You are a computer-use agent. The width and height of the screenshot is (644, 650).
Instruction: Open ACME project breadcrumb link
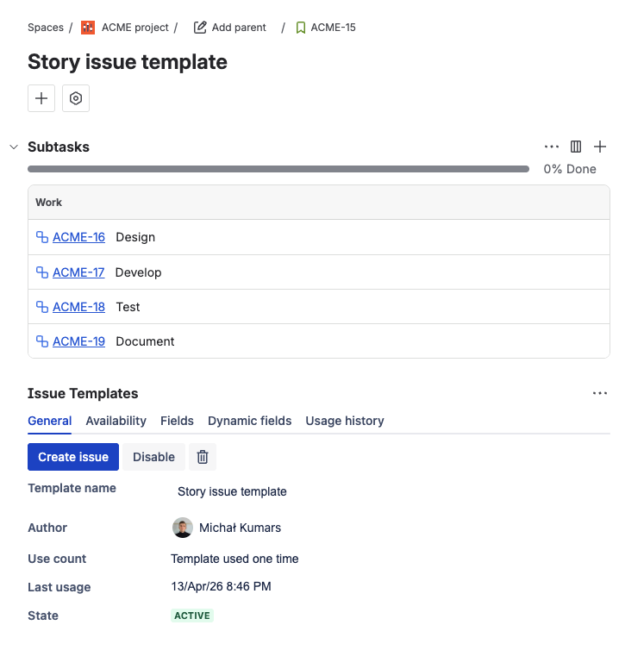(x=135, y=28)
